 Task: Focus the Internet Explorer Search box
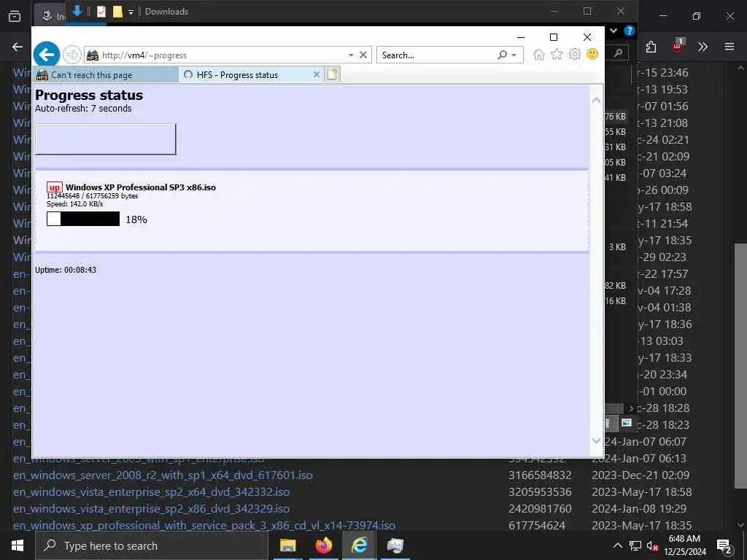436,55
